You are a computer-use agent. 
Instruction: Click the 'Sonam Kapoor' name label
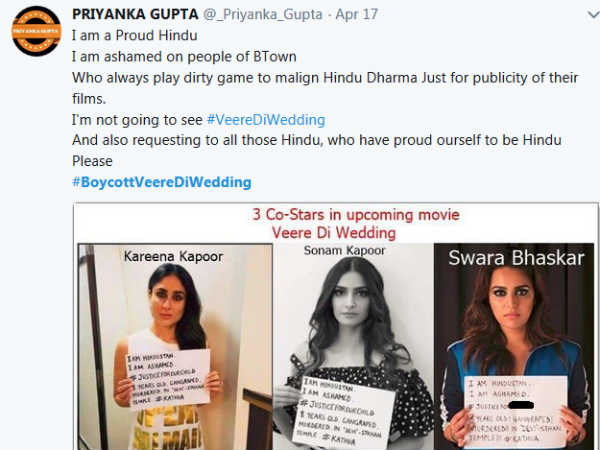(x=344, y=250)
